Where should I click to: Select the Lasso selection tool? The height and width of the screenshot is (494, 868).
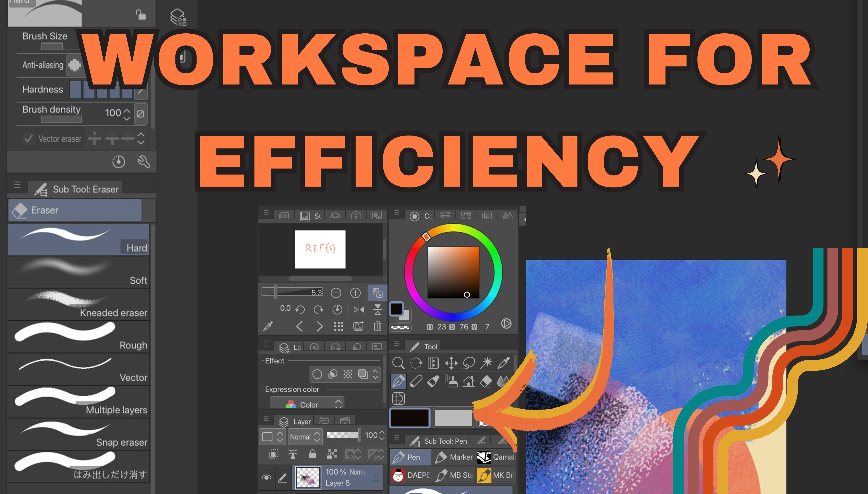[x=469, y=363]
